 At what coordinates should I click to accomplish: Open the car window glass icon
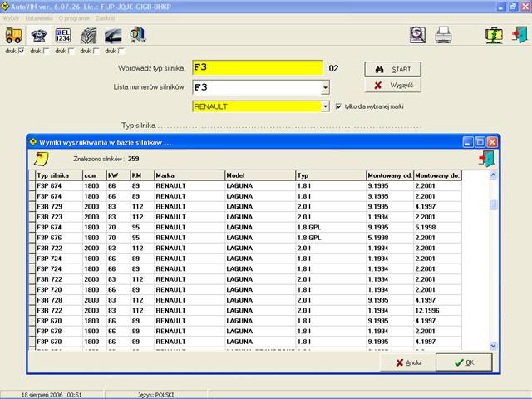[113, 35]
